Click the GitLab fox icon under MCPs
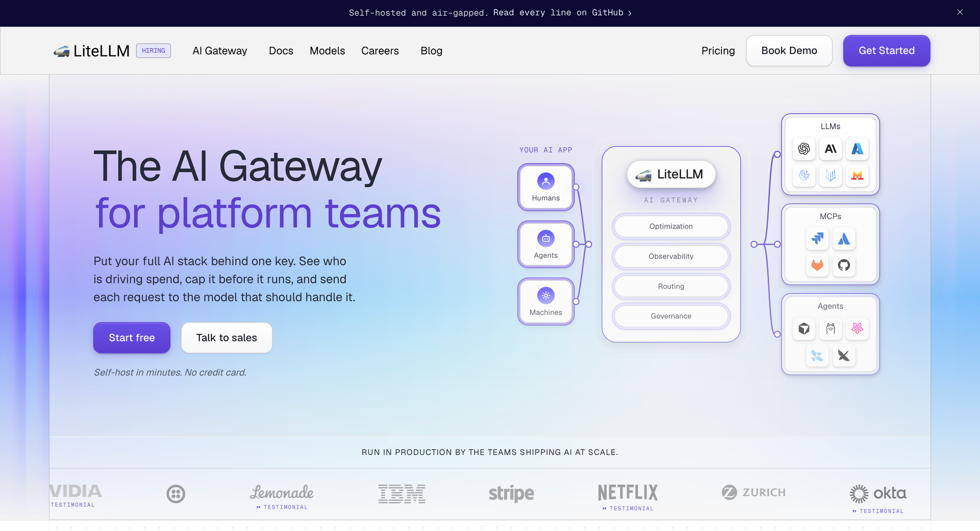Screen dimensions: 980x531 point(817,265)
